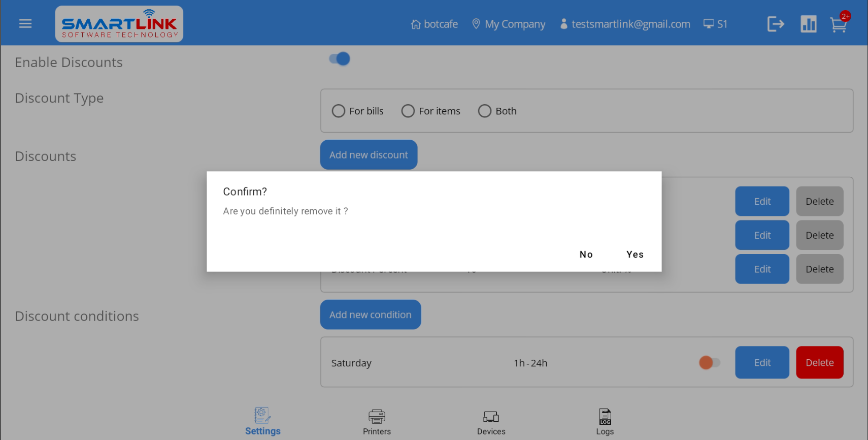Open the Logs tab

point(605,422)
